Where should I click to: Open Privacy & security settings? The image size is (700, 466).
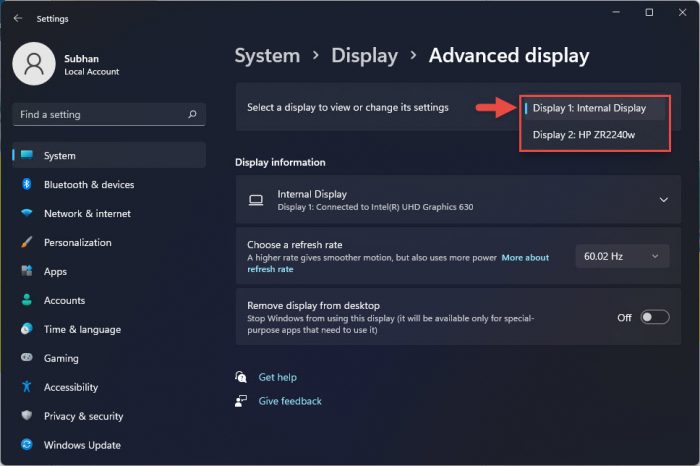[x=83, y=417]
